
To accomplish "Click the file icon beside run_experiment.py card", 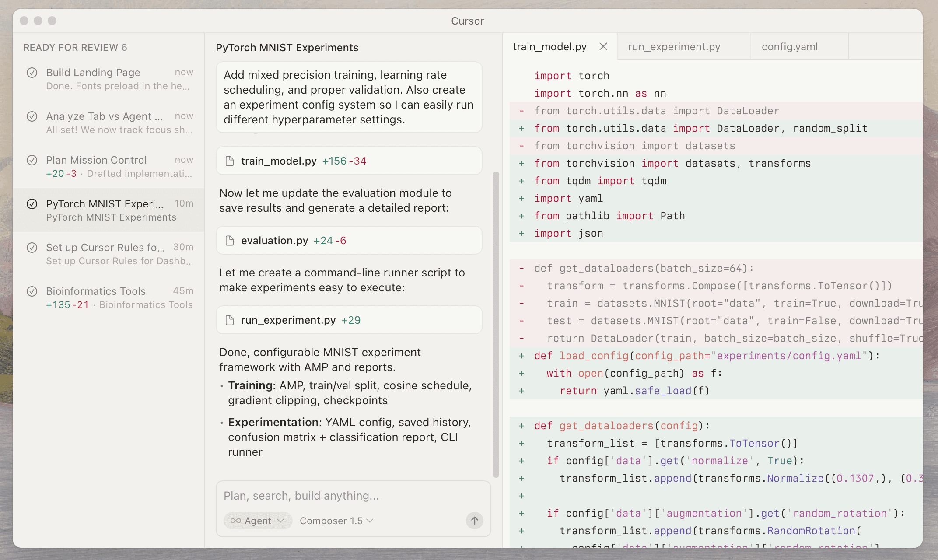I will (x=230, y=320).
